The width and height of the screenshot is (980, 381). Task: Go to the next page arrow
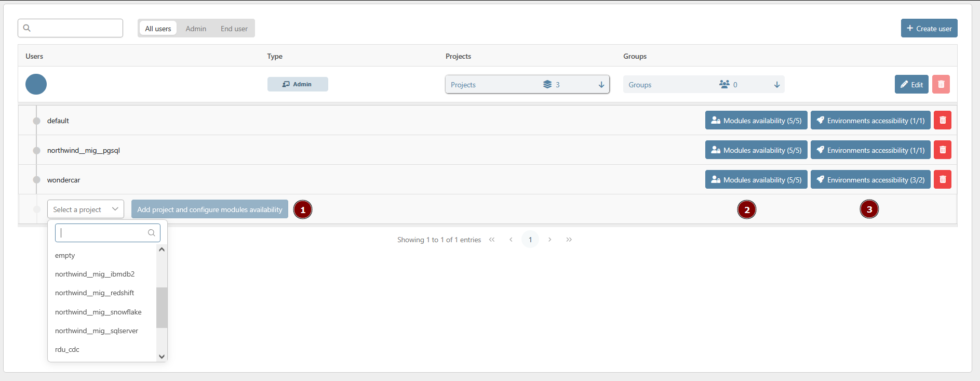[x=549, y=240]
